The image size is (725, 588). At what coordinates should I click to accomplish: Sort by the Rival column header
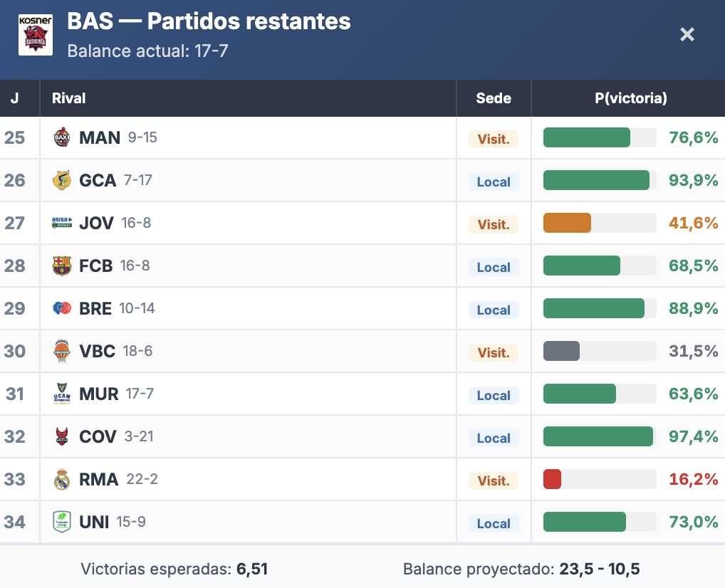tap(69, 98)
